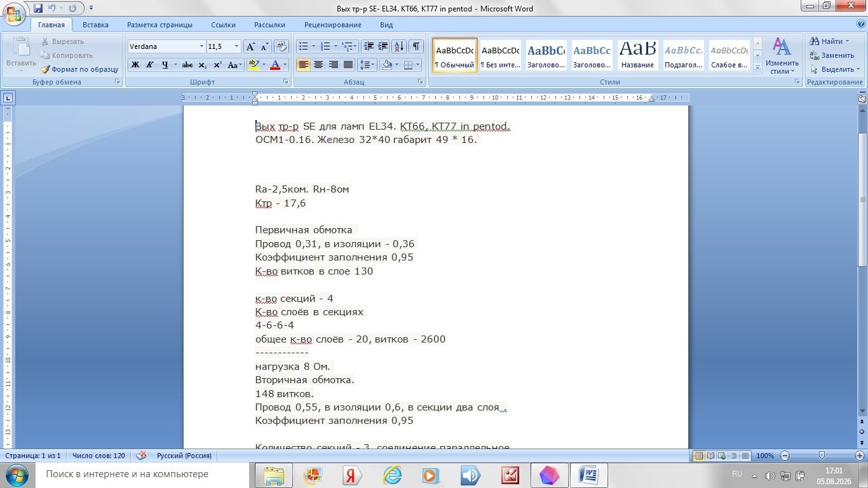Increase paragraph indent

click(383, 46)
